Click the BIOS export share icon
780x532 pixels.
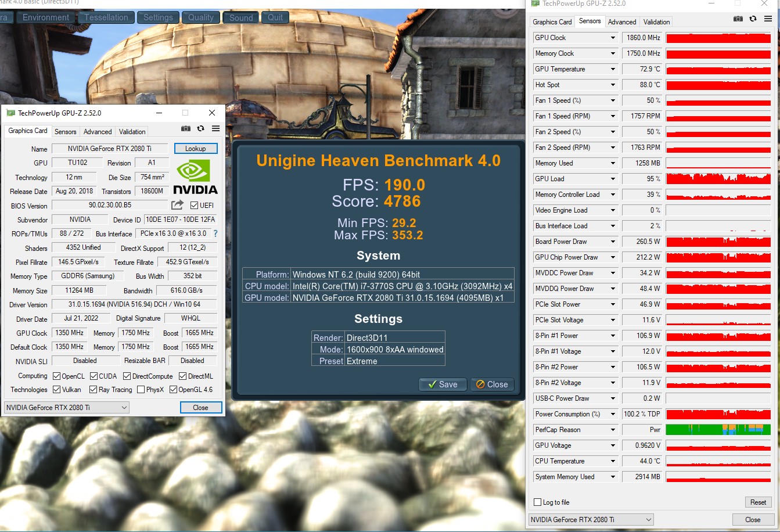point(177,205)
